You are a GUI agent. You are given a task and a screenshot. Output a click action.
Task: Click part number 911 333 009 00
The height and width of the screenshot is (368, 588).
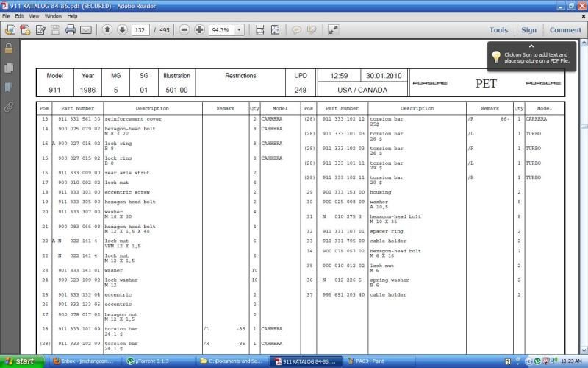[79, 173]
